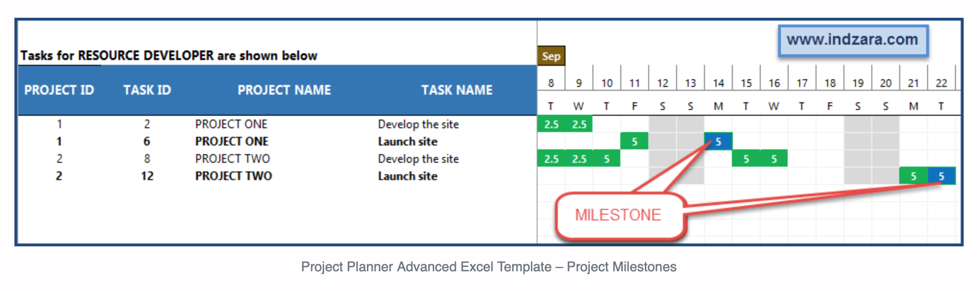The image size is (980, 291).
Task: Click the www.indzara.com link box
Action: (853, 40)
